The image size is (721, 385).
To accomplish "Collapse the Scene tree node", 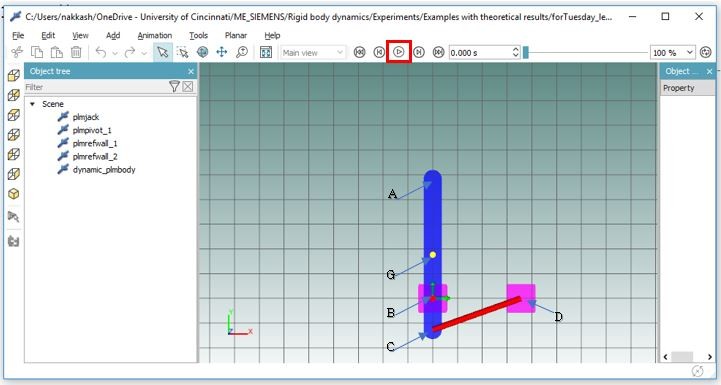I will (32, 104).
